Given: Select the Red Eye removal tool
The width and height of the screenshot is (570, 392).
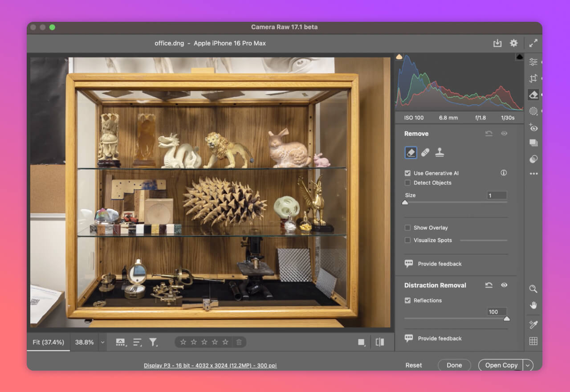Looking at the screenshot, I should point(533,128).
